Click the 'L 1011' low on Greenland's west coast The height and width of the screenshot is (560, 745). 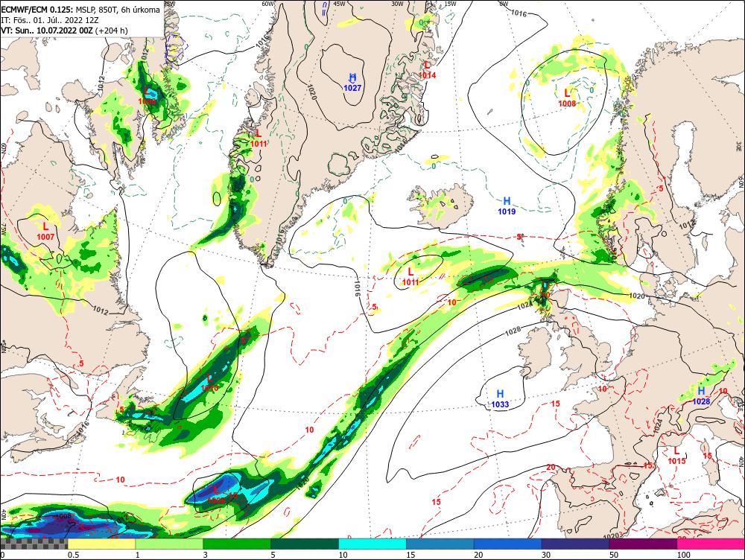click(x=259, y=139)
